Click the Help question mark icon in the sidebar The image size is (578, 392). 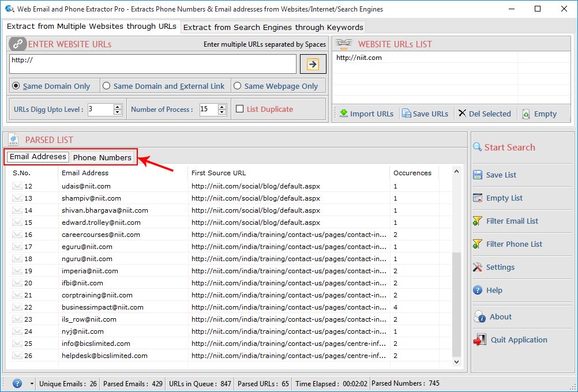coord(478,291)
